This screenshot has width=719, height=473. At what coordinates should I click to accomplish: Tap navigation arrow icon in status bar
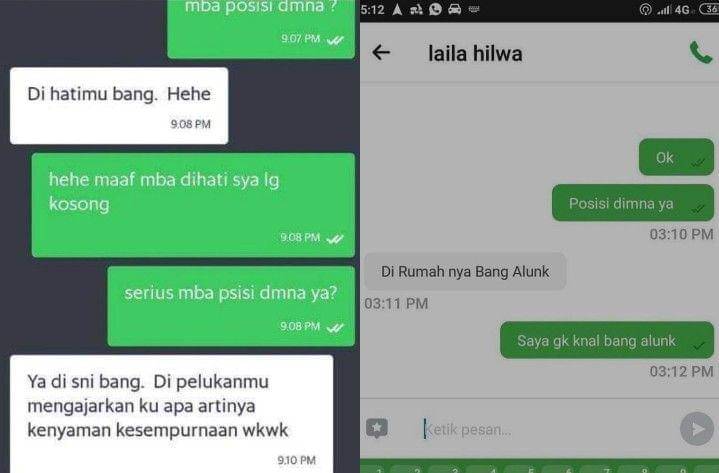[x=398, y=9]
